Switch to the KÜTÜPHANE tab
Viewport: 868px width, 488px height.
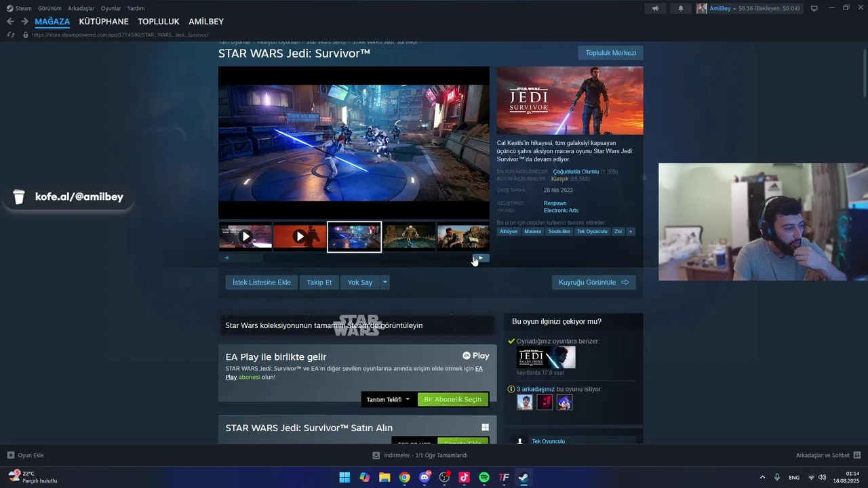pyautogui.click(x=104, y=22)
